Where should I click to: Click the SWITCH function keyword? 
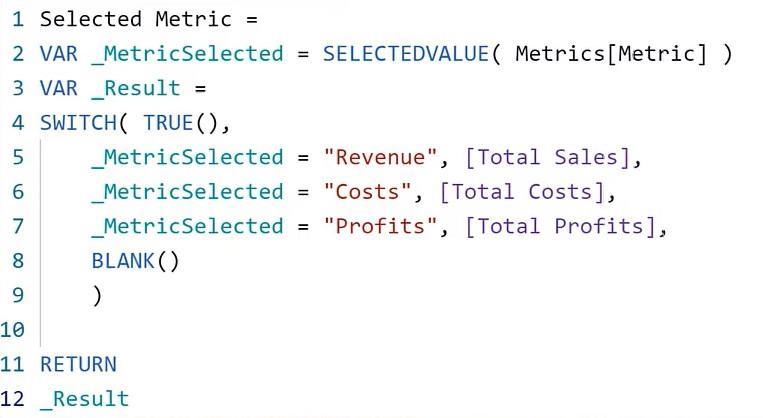click(78, 123)
